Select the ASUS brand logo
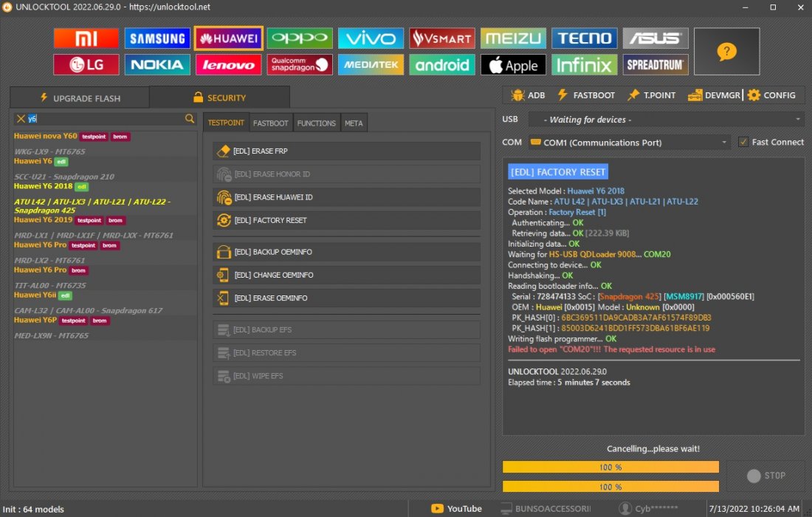 click(656, 38)
